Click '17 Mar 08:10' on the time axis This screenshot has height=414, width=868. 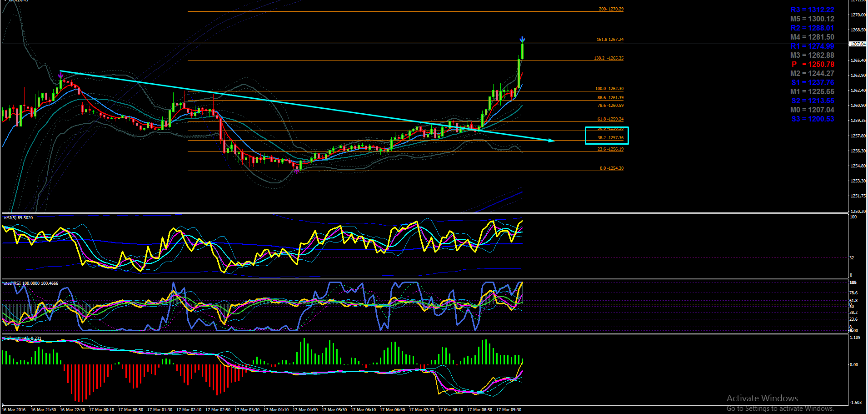(x=450, y=410)
